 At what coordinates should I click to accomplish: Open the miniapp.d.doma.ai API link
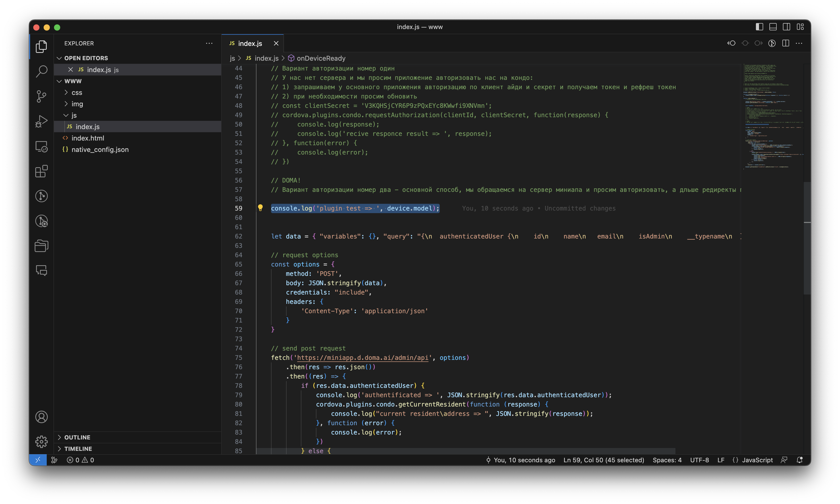(x=362, y=358)
